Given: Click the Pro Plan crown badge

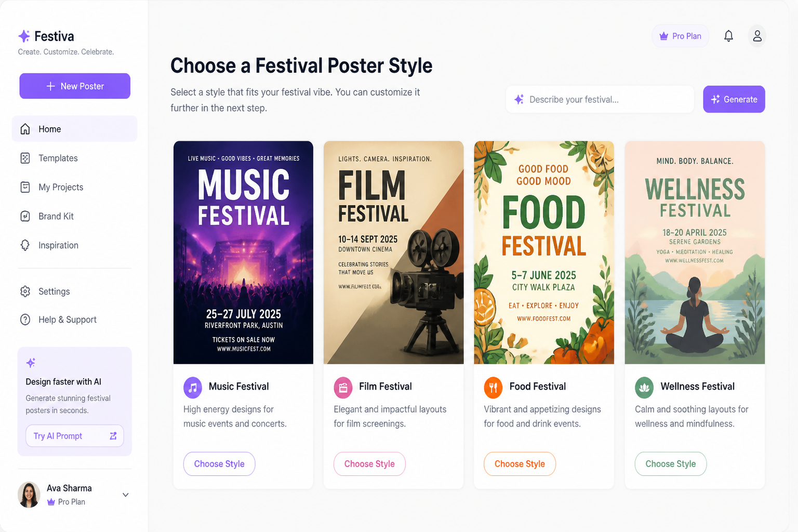Looking at the screenshot, I should (680, 36).
